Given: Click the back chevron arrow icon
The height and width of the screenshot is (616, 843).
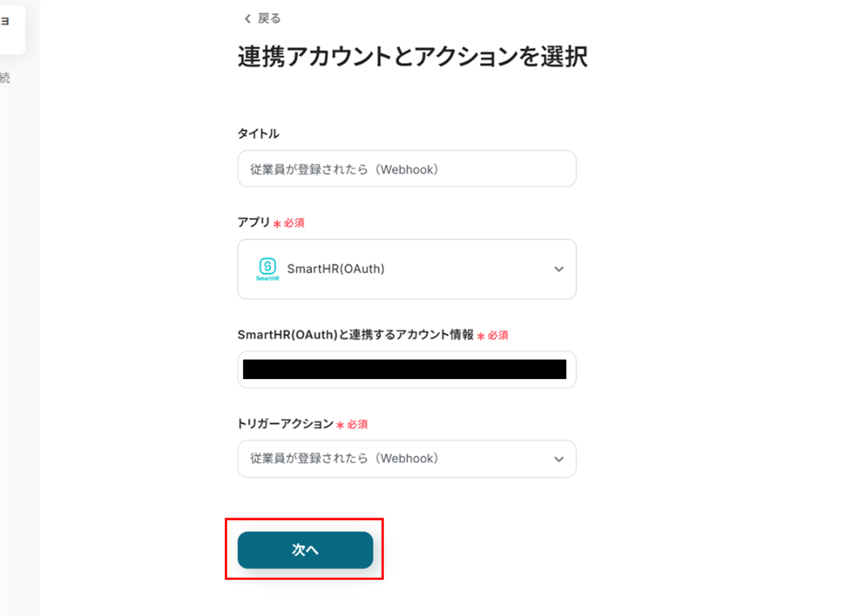Looking at the screenshot, I should (x=247, y=19).
